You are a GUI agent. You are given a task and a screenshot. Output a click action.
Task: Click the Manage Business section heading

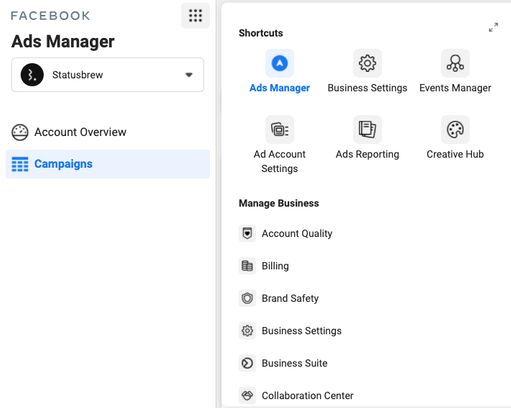(279, 203)
